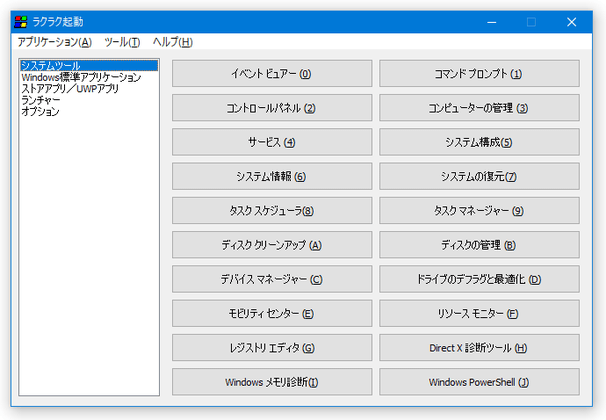The width and height of the screenshot is (606, 420).
Task: Open デバイス マネージャー (C)
Action: click(x=272, y=279)
